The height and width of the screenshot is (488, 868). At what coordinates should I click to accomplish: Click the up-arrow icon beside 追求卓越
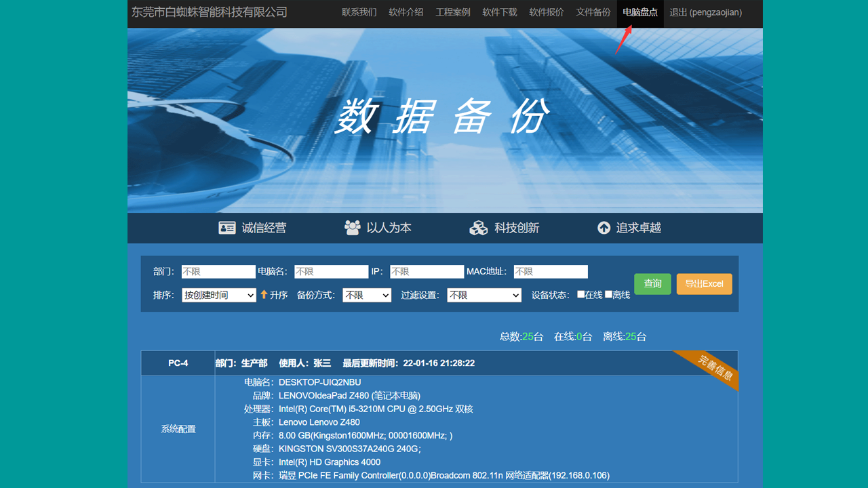click(604, 228)
